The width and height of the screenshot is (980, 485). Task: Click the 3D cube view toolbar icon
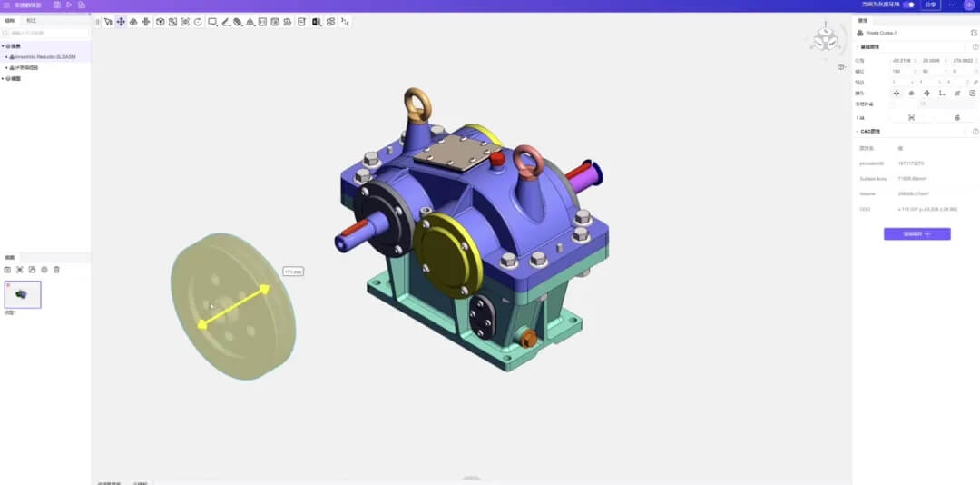pyautogui.click(x=160, y=21)
